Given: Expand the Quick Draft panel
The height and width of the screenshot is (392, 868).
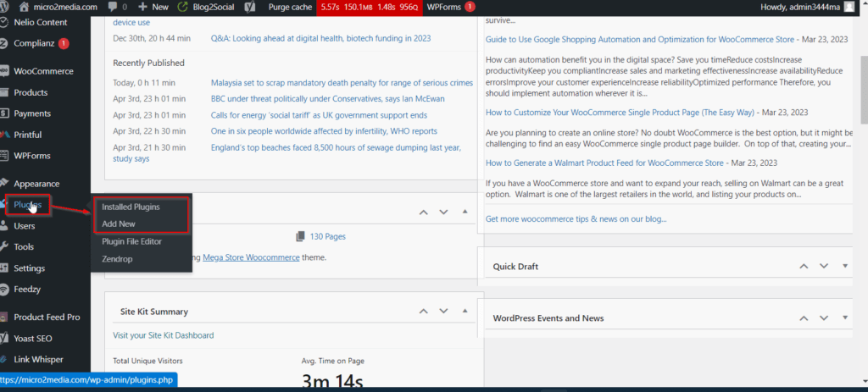Looking at the screenshot, I should [x=845, y=266].
